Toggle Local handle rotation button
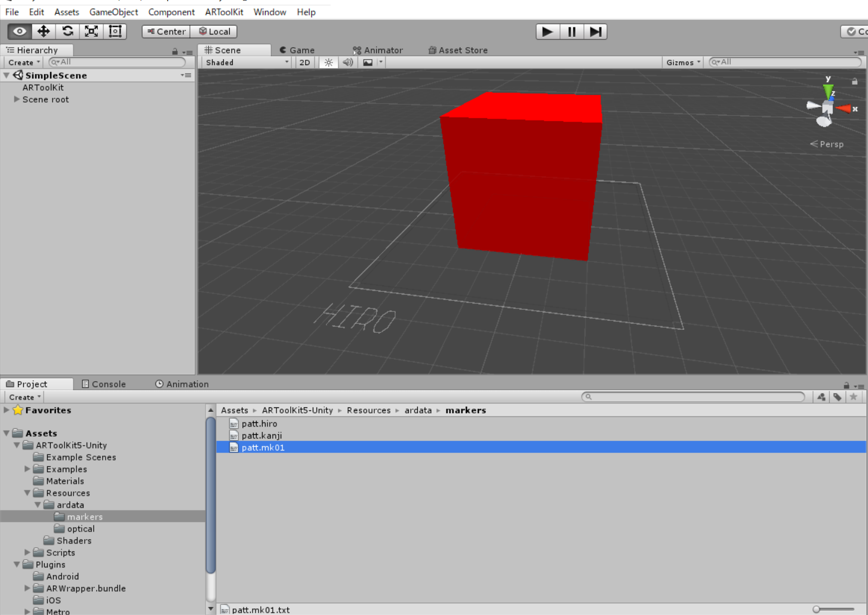 click(x=214, y=32)
